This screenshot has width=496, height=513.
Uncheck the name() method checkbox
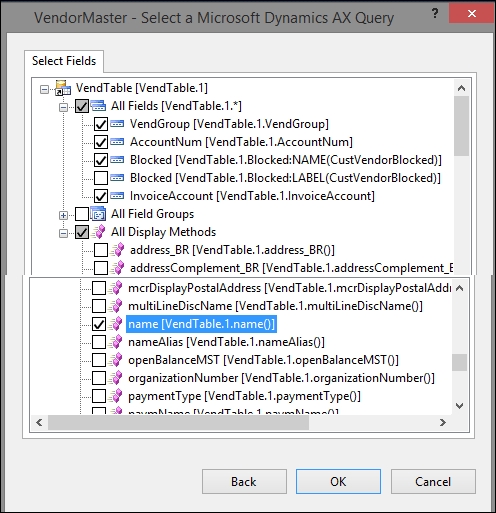(x=99, y=324)
